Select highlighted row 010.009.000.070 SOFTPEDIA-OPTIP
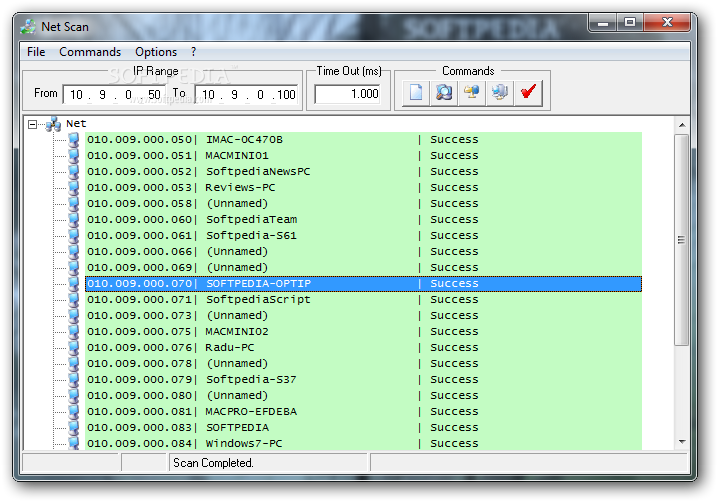 coord(364,284)
